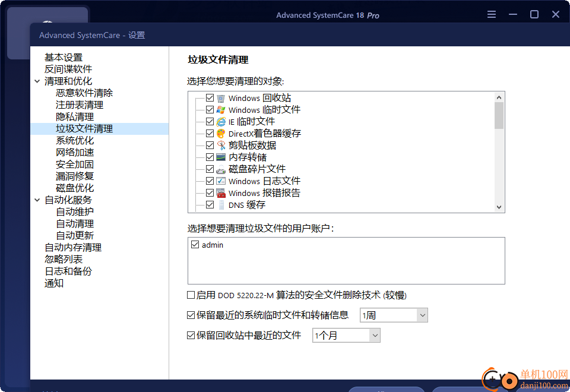Open 漏洞修复 settings

coord(75,176)
